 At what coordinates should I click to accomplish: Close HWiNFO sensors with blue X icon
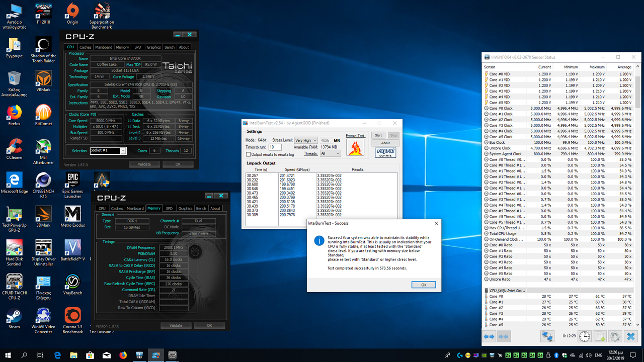tap(631, 336)
